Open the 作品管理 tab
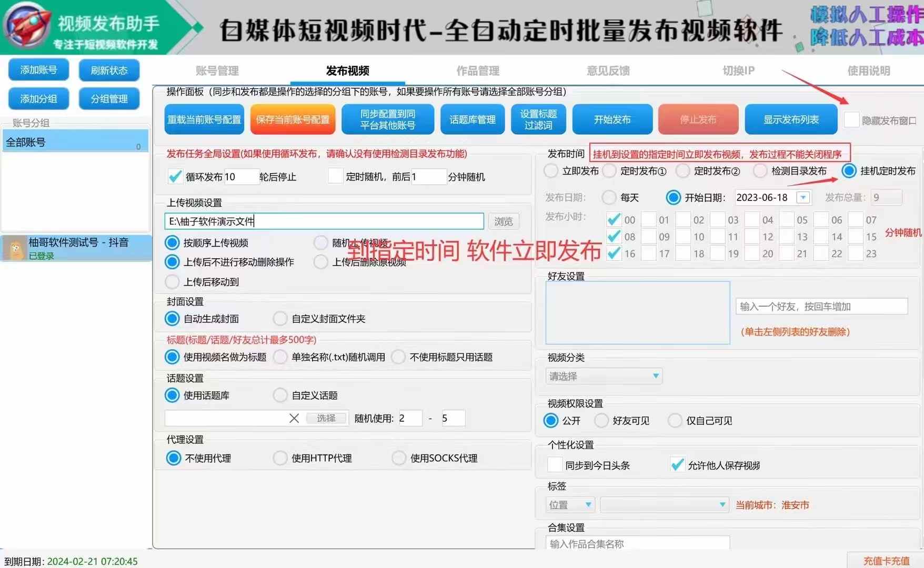The height and width of the screenshot is (568, 924). (x=477, y=70)
